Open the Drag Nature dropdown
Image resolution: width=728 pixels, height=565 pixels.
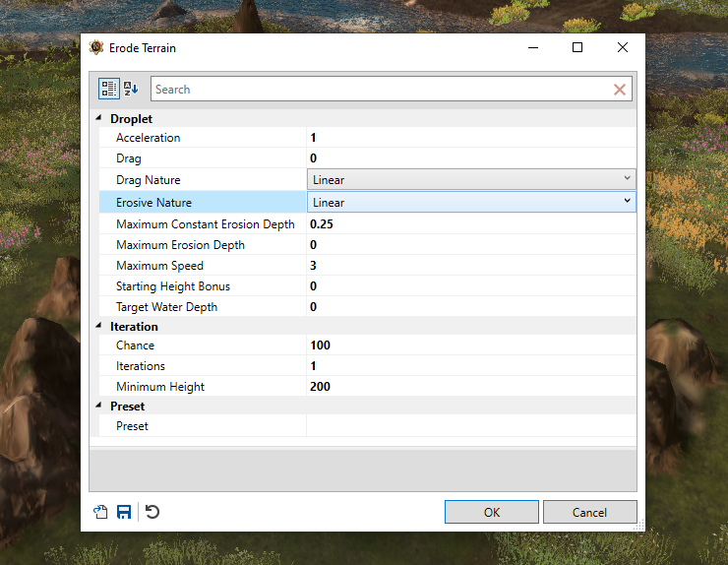pyautogui.click(x=471, y=179)
